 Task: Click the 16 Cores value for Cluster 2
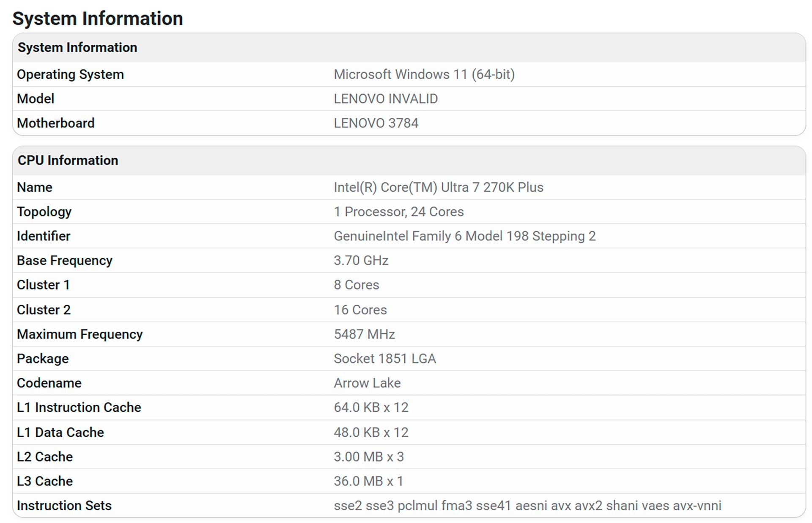point(360,310)
